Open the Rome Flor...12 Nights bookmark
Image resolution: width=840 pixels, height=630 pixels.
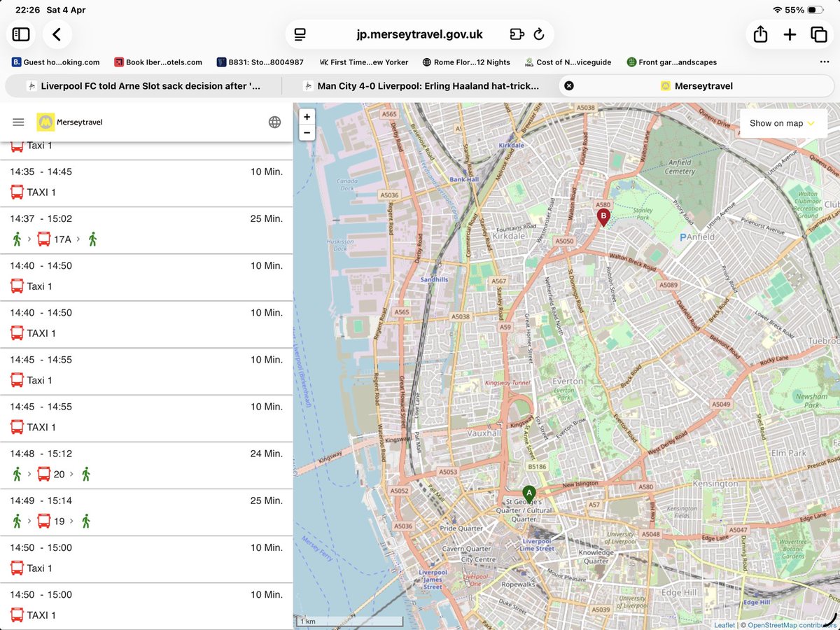click(x=466, y=62)
